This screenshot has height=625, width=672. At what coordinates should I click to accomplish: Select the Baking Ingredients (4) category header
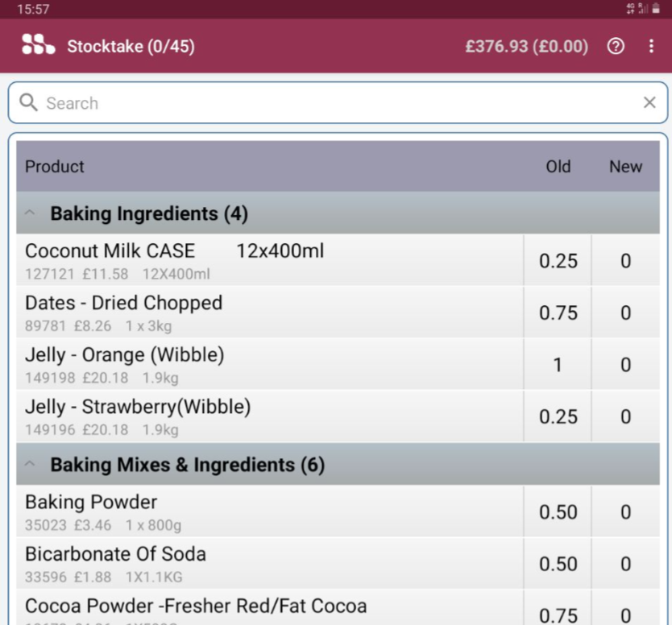(x=149, y=213)
